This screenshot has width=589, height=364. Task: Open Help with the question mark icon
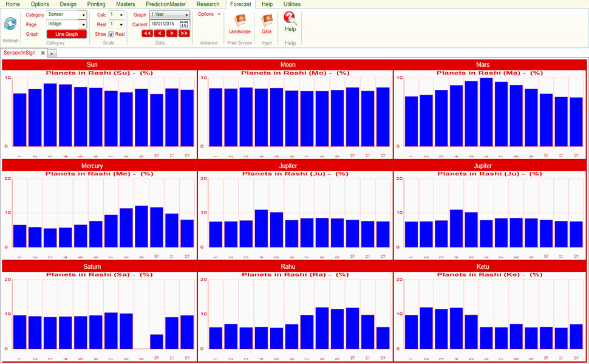pyautogui.click(x=290, y=19)
